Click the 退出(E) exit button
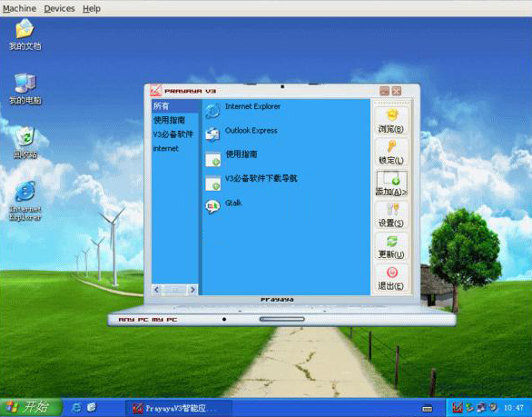 [x=391, y=278]
